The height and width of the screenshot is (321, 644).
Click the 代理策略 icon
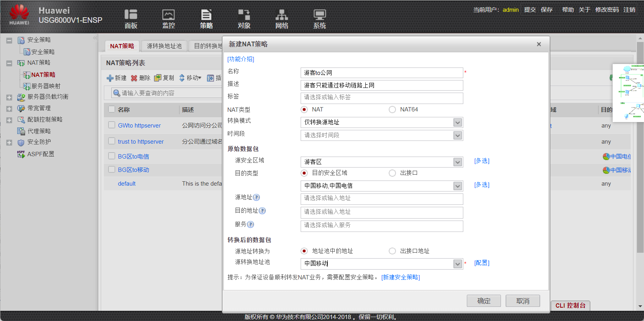(x=21, y=131)
